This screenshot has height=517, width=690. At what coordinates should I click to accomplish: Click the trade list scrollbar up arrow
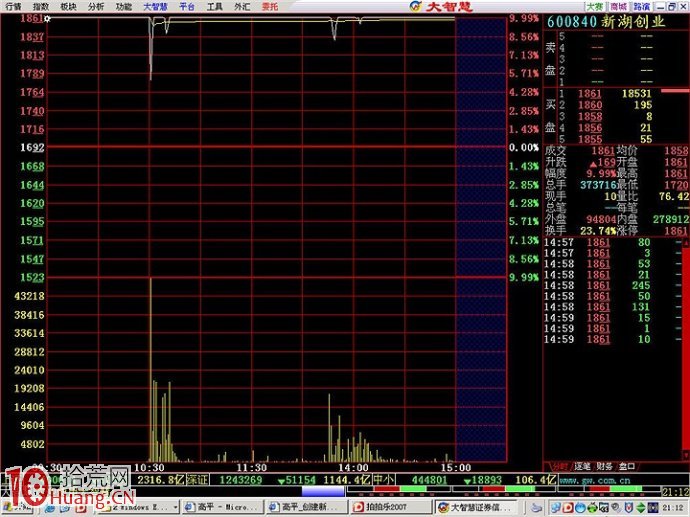686,244
